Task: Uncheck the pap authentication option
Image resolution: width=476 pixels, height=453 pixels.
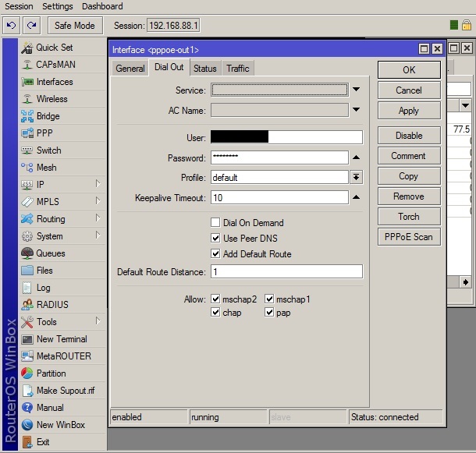Action: tap(269, 312)
